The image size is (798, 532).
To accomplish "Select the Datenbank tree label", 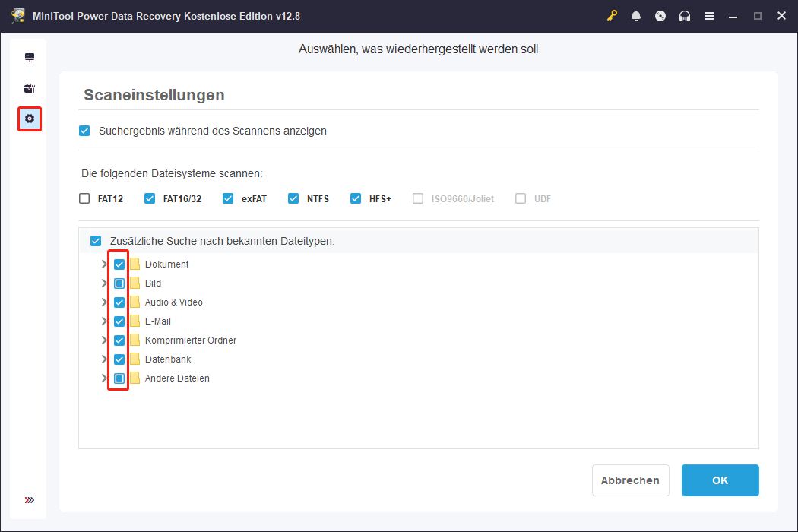I will [x=168, y=359].
